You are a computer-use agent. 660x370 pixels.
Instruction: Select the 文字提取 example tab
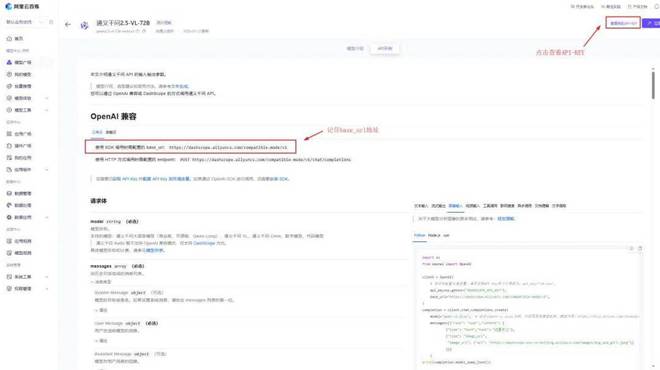[559, 206]
